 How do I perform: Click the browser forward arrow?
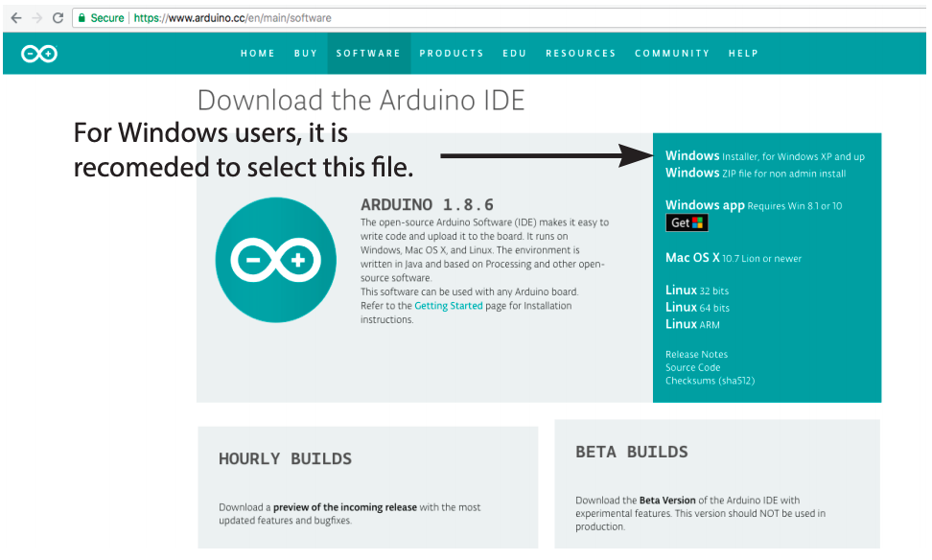click(36, 18)
